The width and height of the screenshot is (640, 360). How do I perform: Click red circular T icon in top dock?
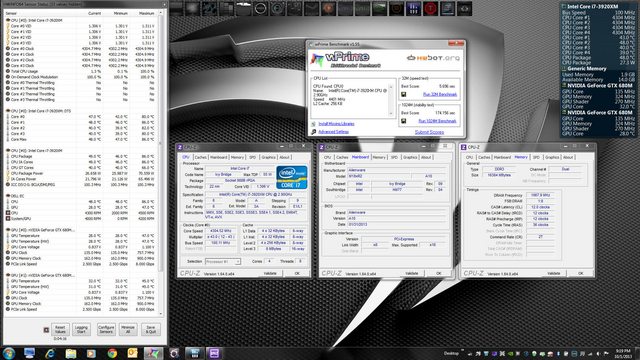tap(430, 9)
